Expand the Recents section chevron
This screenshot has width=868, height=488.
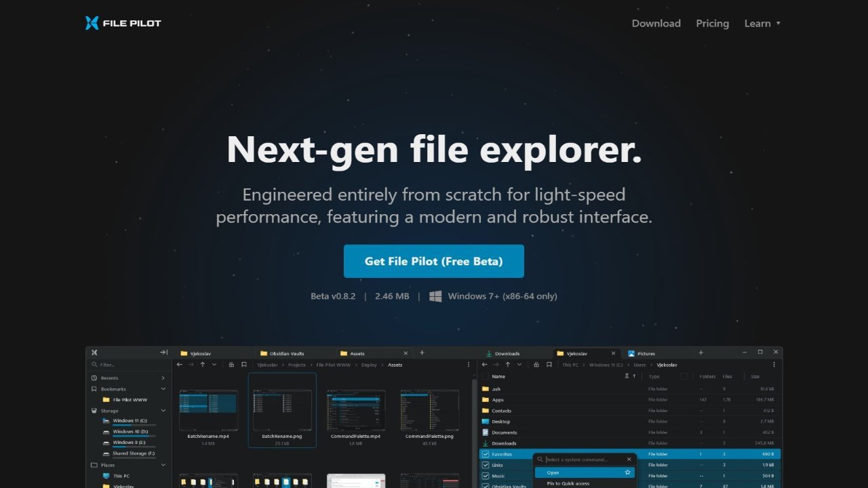163,378
